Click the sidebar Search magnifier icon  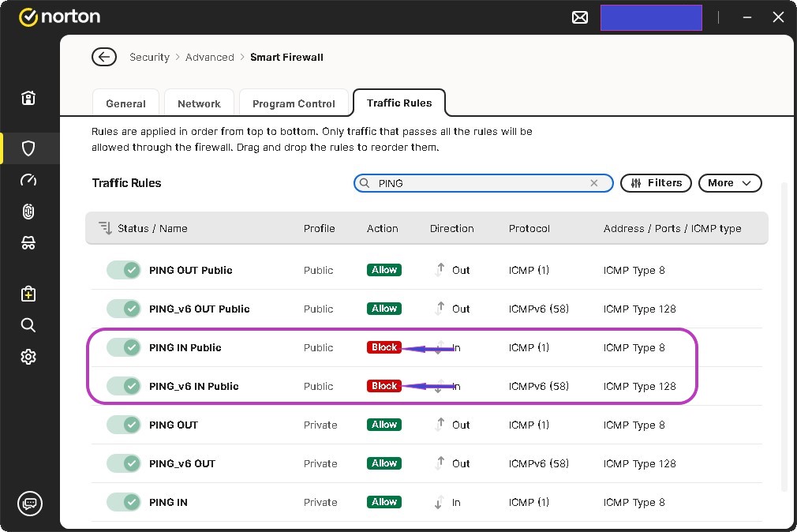(x=28, y=325)
